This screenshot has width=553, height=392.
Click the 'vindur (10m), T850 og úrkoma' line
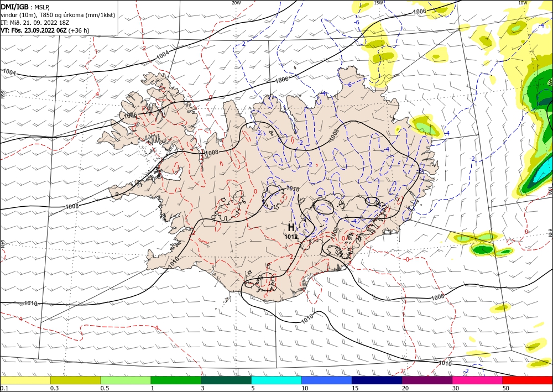click(x=58, y=15)
